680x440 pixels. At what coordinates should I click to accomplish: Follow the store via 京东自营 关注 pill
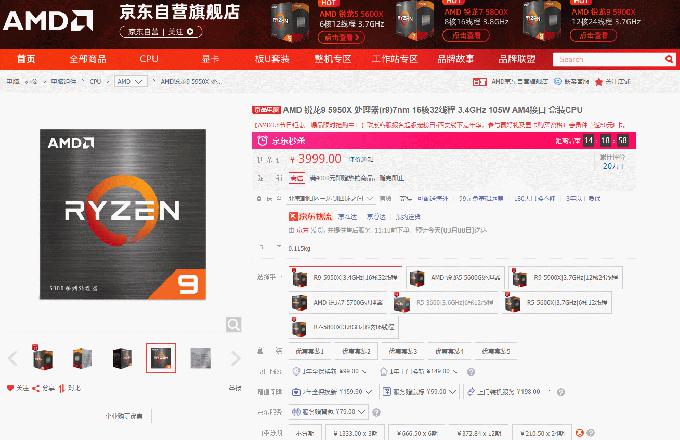pos(161,32)
